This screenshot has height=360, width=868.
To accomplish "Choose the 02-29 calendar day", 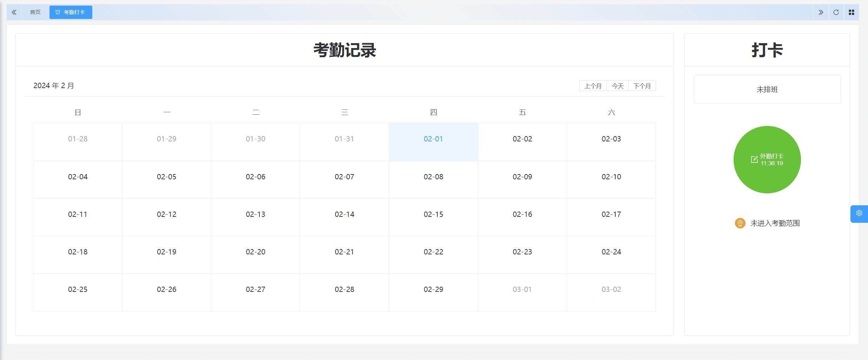I will pos(433,292).
